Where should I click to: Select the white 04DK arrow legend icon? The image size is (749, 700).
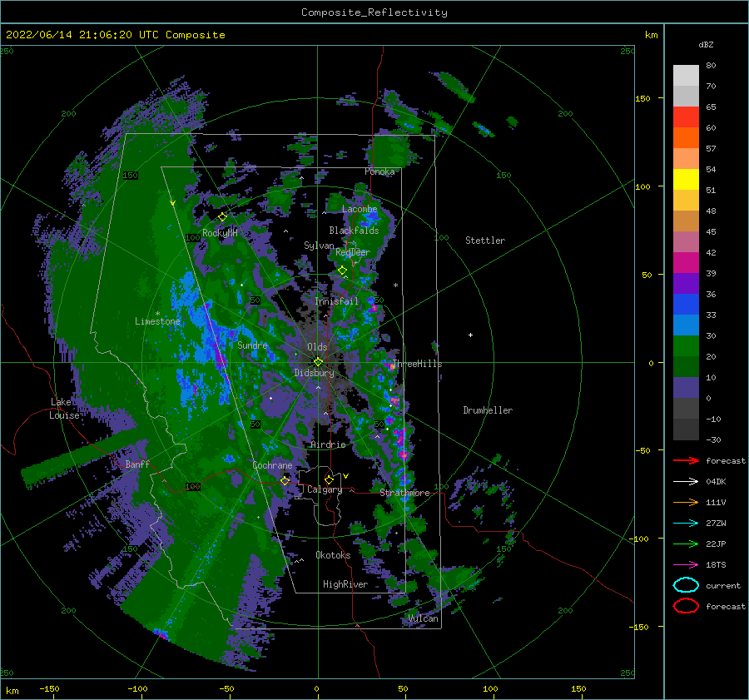pos(686,482)
